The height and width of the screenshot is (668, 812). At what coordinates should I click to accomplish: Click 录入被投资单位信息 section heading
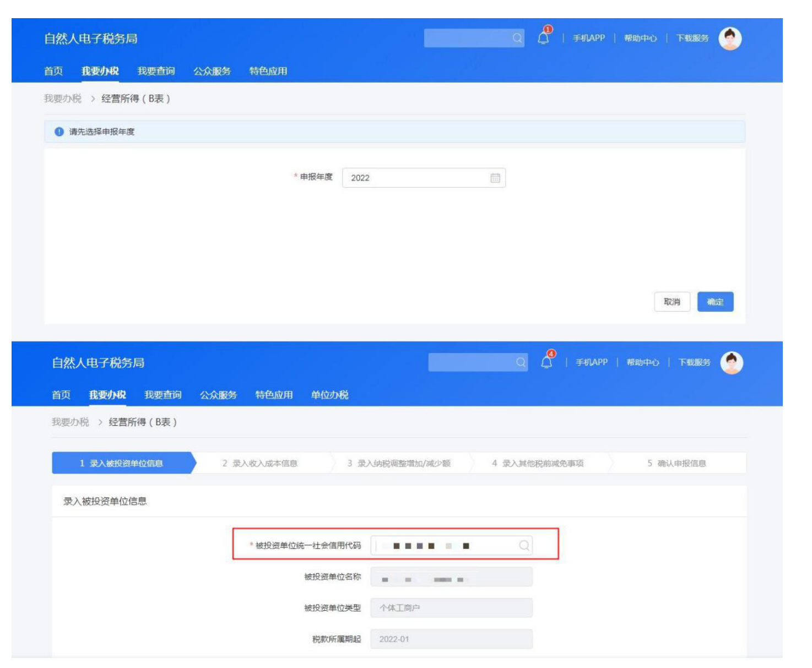point(105,501)
